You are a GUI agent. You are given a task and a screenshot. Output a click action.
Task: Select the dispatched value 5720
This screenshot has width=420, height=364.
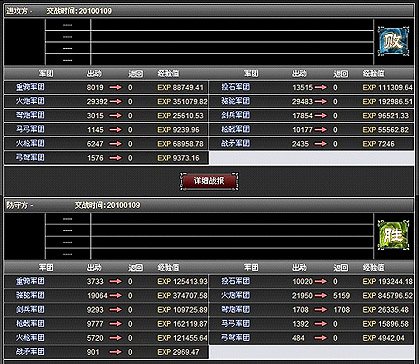click(x=95, y=338)
